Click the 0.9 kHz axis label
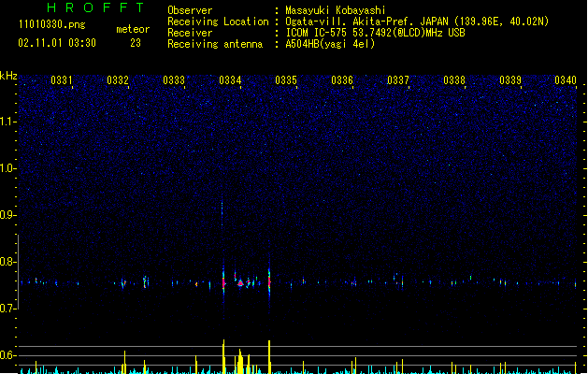 click(x=7, y=215)
